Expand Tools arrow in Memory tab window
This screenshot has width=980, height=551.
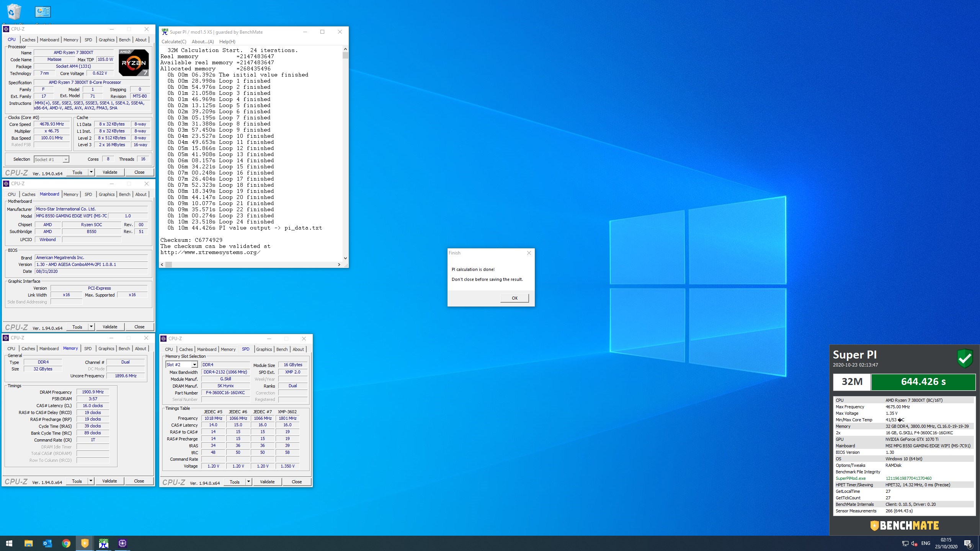click(91, 481)
